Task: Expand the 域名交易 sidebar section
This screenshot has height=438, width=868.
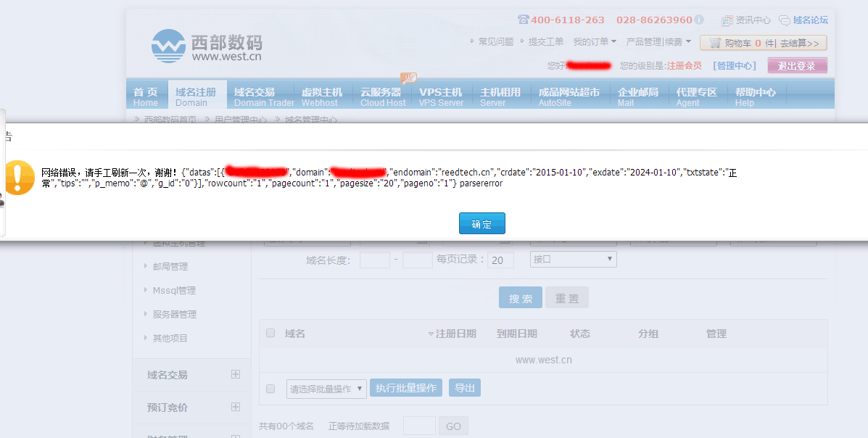Action: 235,375
